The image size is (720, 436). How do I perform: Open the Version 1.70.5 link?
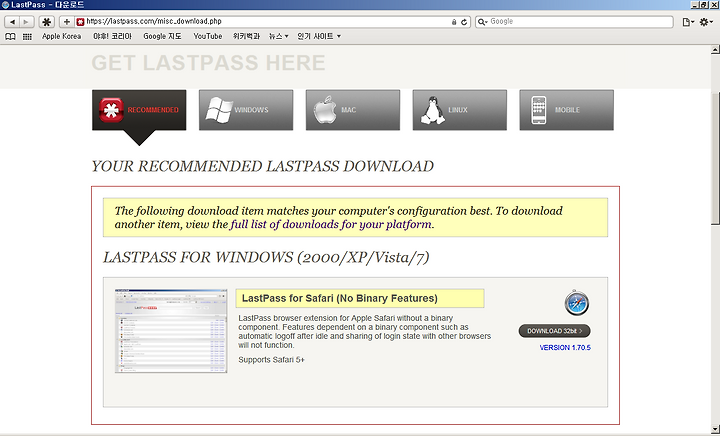565,348
